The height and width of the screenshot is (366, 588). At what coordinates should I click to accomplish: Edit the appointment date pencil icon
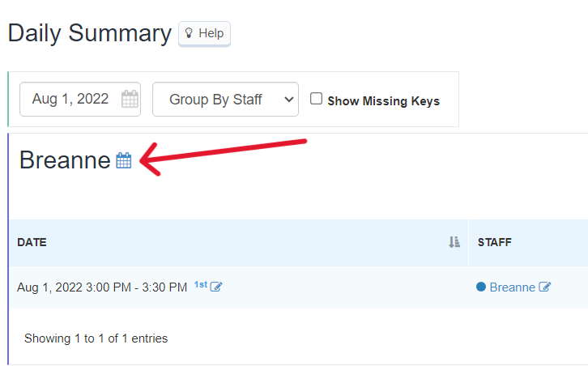click(x=216, y=287)
